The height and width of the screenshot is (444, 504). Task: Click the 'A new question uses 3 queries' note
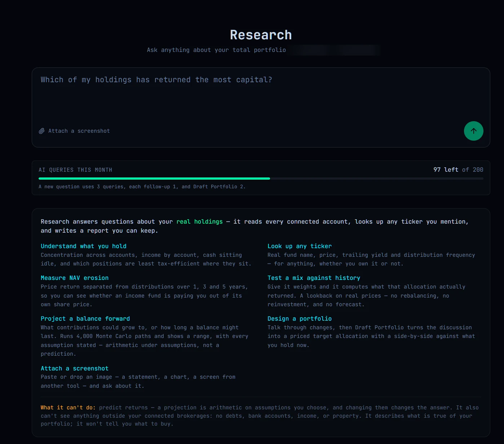(x=142, y=186)
